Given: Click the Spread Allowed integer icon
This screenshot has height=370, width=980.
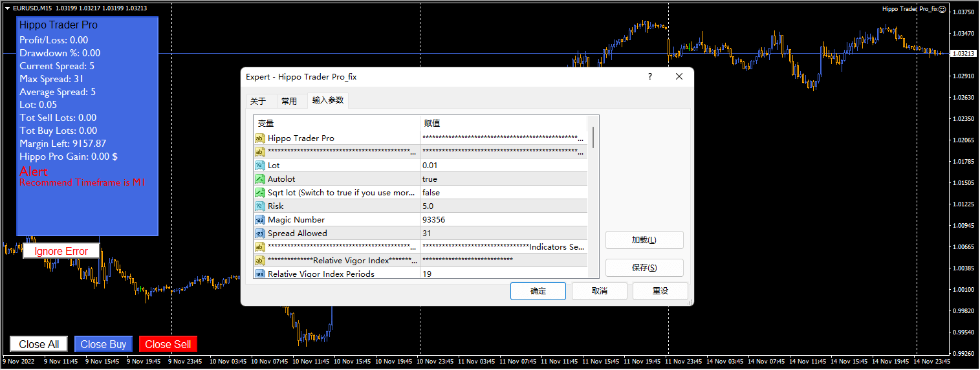Looking at the screenshot, I should pyautogui.click(x=259, y=234).
